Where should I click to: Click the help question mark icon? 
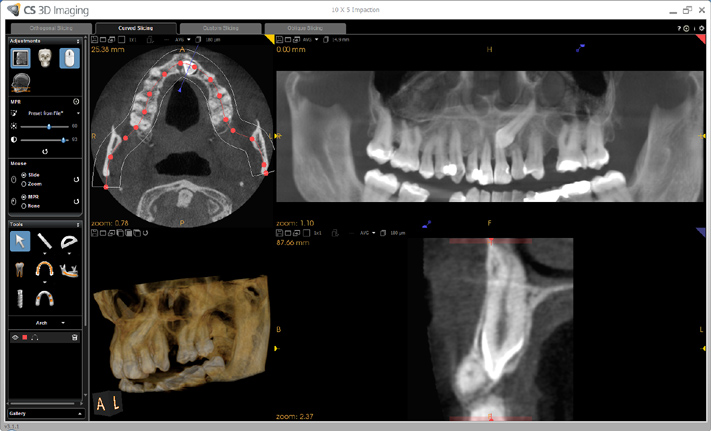(x=679, y=28)
